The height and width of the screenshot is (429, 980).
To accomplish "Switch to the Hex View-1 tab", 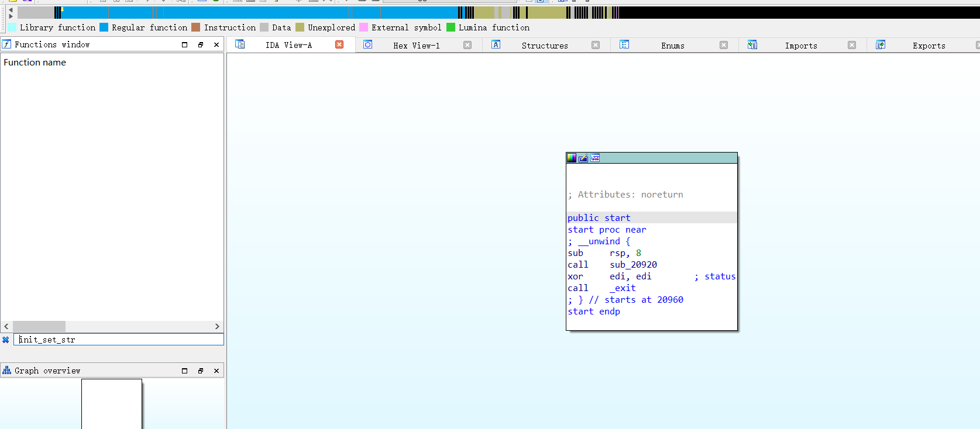I will pos(416,46).
